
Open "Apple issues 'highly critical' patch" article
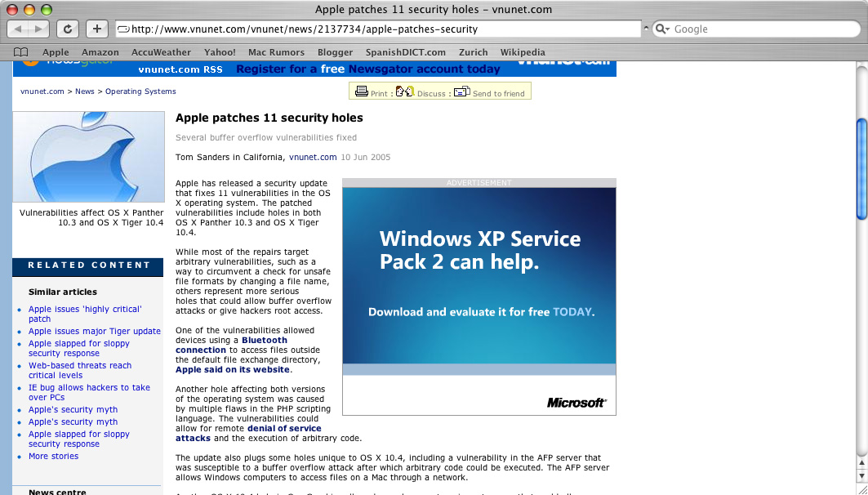[x=85, y=314]
